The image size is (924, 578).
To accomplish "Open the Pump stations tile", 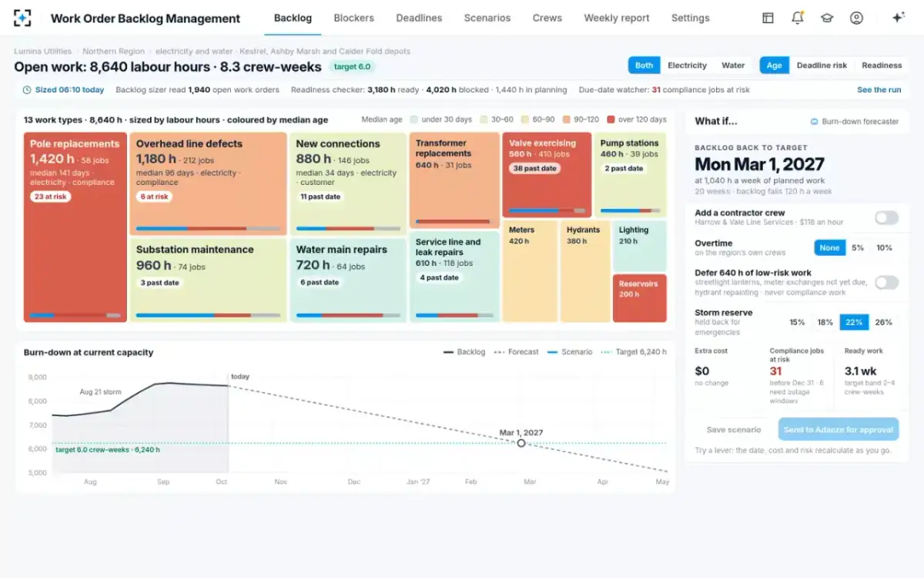I will [x=630, y=175].
